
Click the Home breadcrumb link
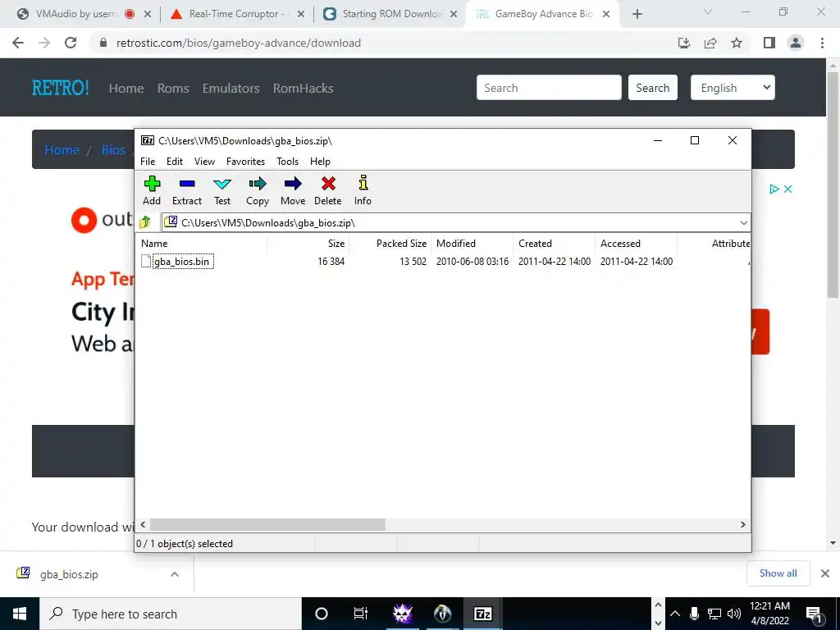click(62, 149)
